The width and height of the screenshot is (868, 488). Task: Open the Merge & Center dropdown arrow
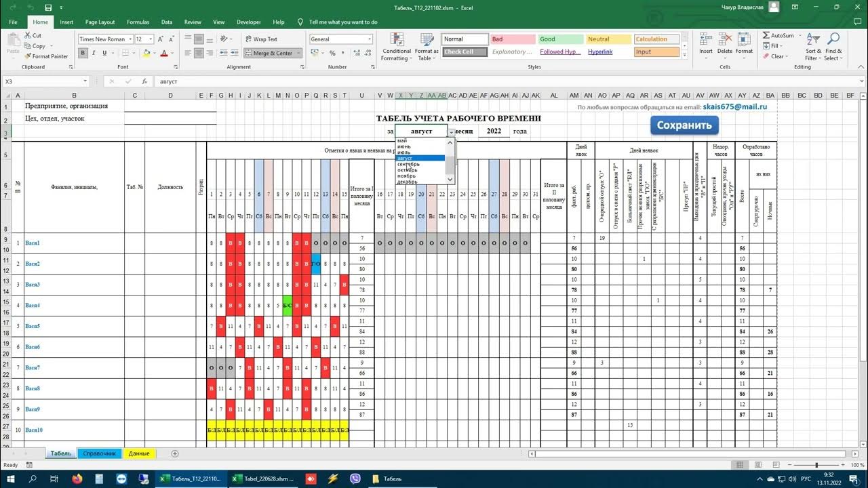299,54
